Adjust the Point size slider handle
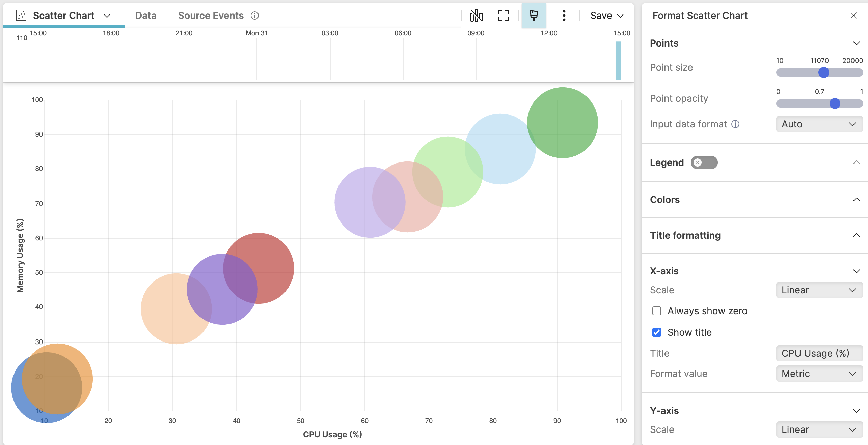This screenshot has width=868, height=445. pyautogui.click(x=823, y=72)
